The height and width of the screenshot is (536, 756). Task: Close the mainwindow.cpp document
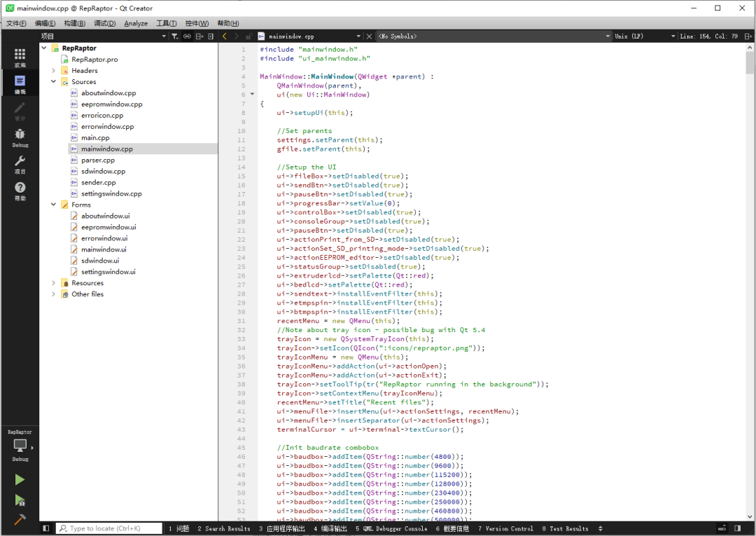click(x=369, y=36)
